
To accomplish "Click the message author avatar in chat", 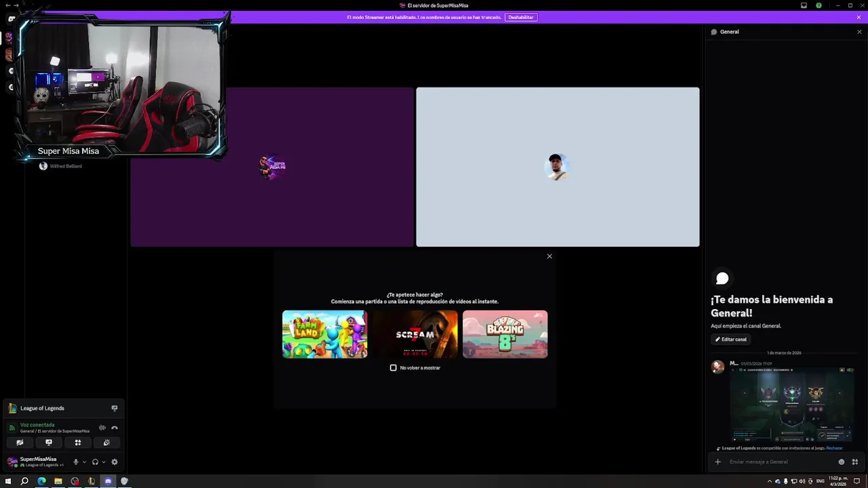I will click(717, 367).
